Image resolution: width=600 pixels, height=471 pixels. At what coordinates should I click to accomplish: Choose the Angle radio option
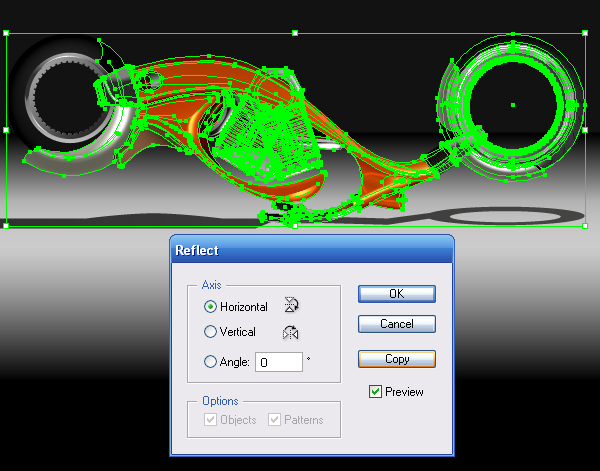click(210, 362)
